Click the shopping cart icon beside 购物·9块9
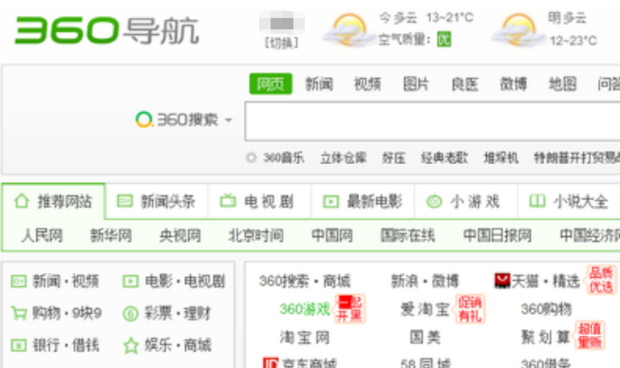This screenshot has width=620, height=368. [x=19, y=313]
